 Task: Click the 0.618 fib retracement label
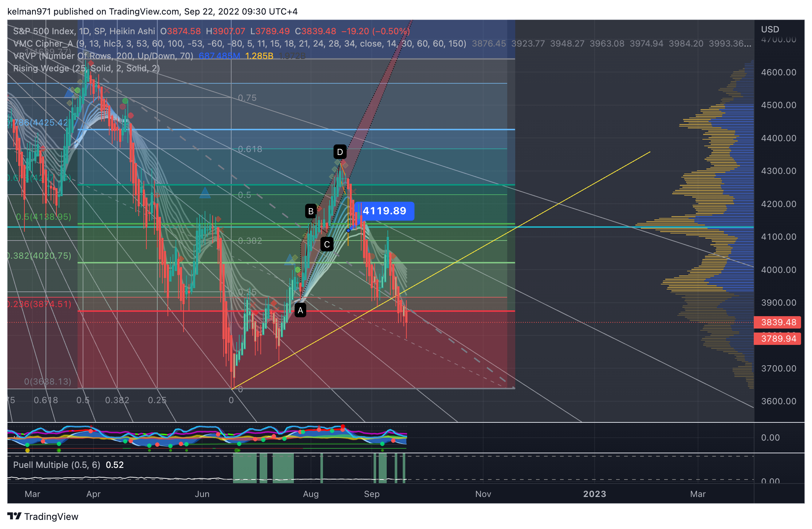click(x=250, y=149)
